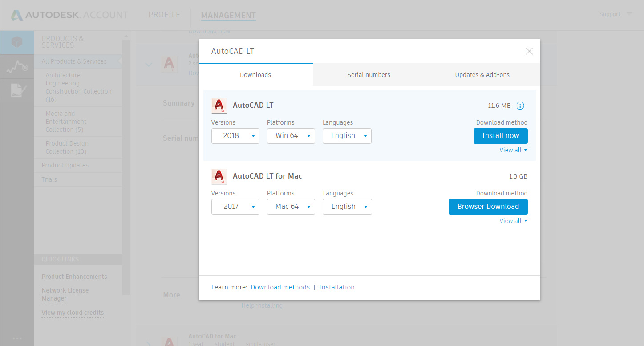
Task: Open AutoCAD LT English Languages dropdown
Action: pyautogui.click(x=347, y=136)
